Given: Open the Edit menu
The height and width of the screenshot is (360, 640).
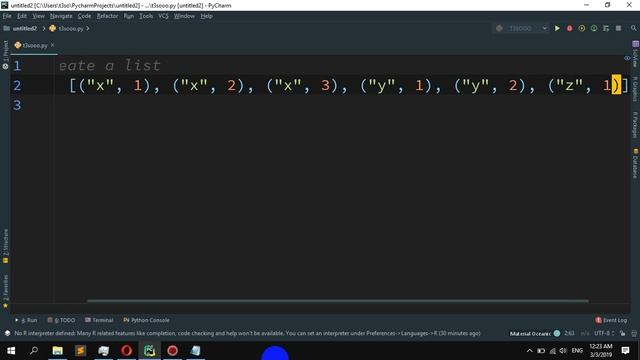Looking at the screenshot, I should coord(22,16).
